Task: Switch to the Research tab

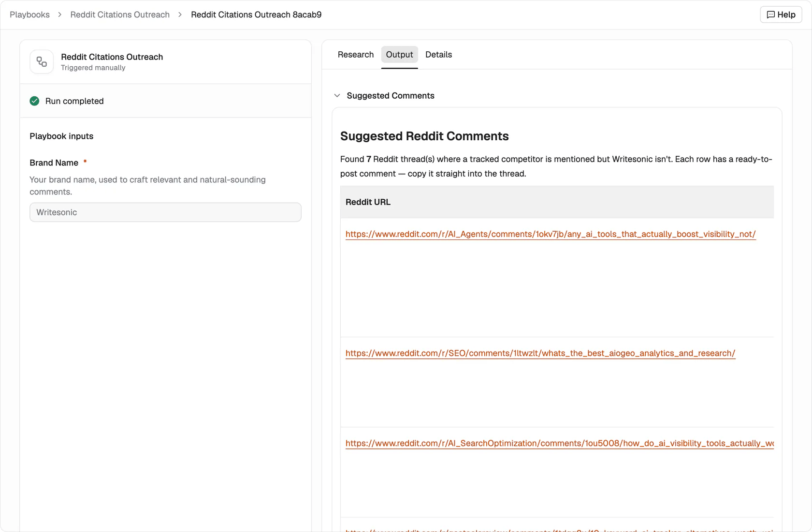Action: pyautogui.click(x=356, y=55)
